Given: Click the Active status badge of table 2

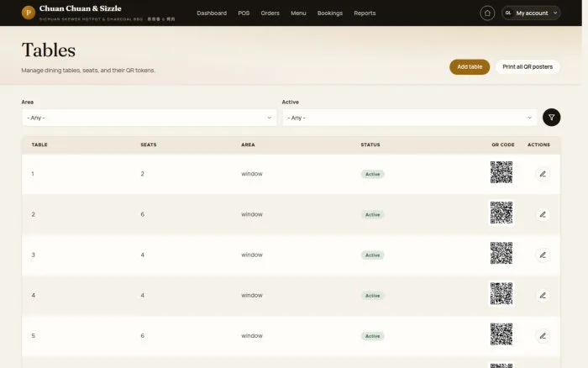Looking at the screenshot, I should [x=372, y=214].
